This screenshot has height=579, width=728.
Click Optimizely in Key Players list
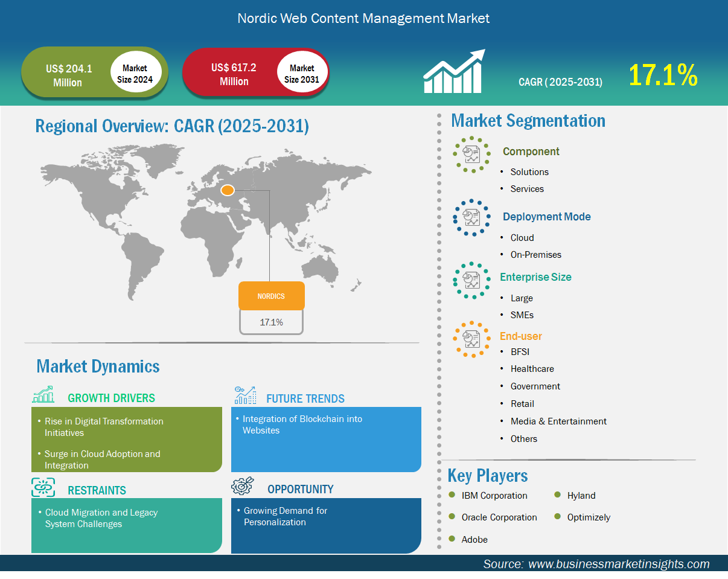[589, 517]
